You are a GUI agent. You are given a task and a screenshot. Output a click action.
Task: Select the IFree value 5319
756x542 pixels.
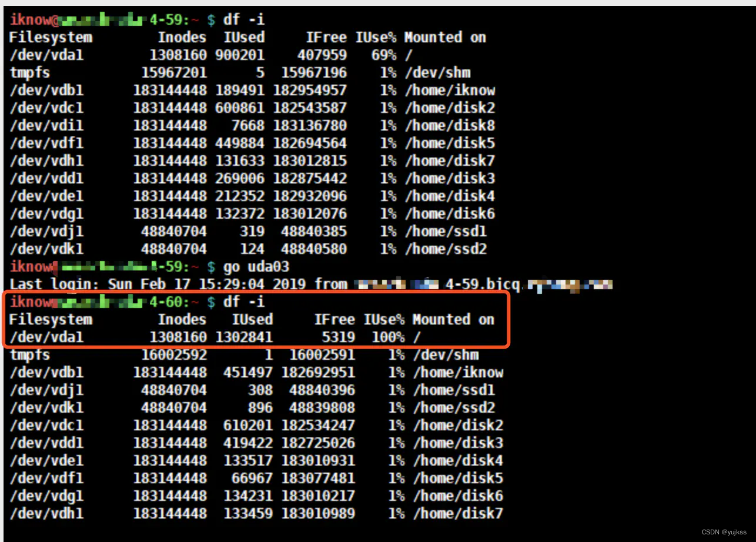[x=339, y=337]
